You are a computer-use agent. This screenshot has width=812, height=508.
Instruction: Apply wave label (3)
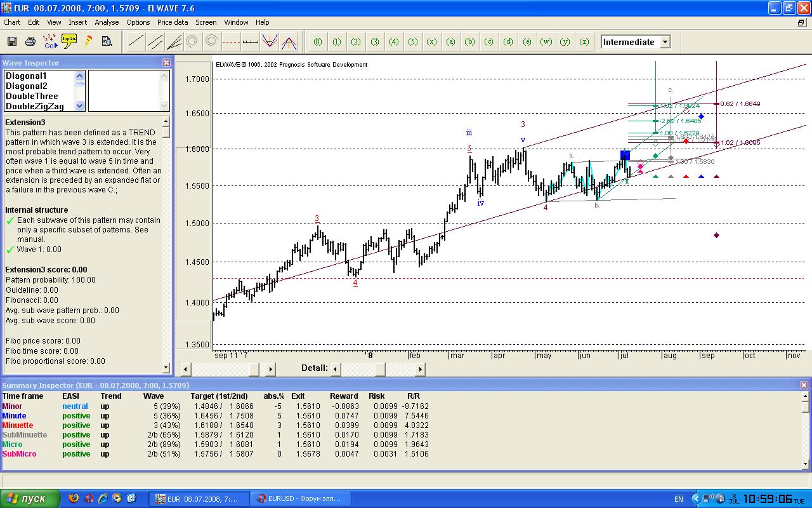pos(375,42)
